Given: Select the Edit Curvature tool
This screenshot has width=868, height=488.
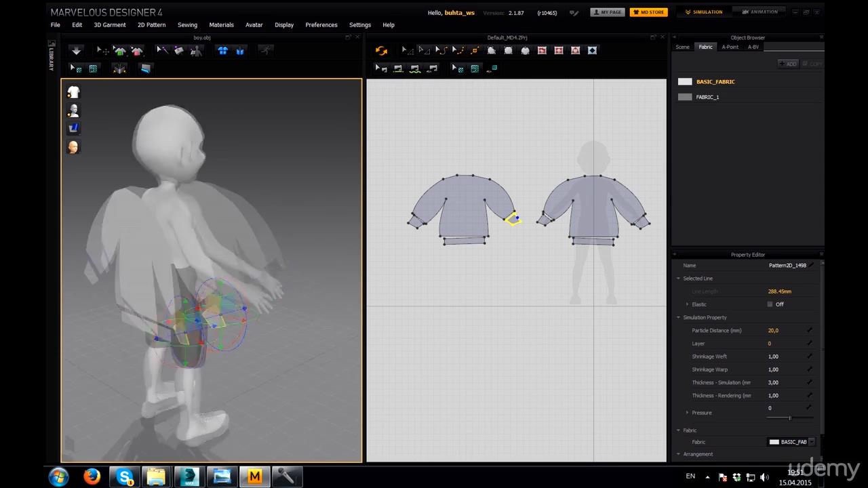Looking at the screenshot, I should (x=440, y=51).
